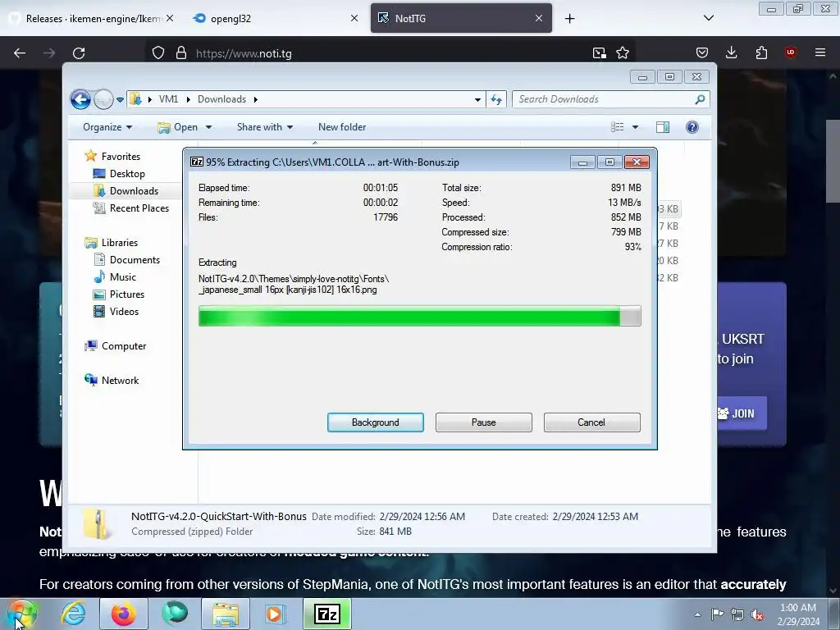The image size is (840, 630).
Task: Click the muted volume tray icon
Action: (757, 615)
